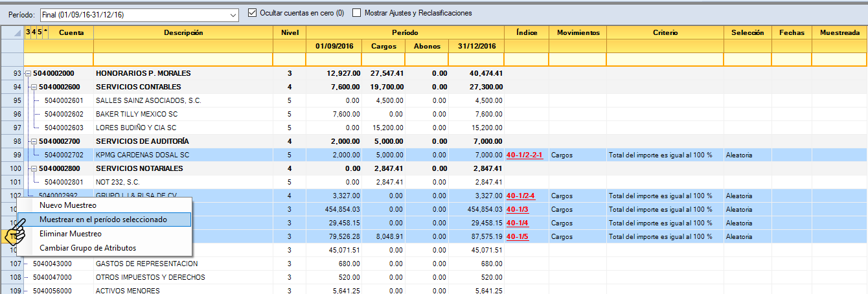
Task: Enable Mostrar Ajustes y Reclasificaciones checkbox
Action: (357, 13)
